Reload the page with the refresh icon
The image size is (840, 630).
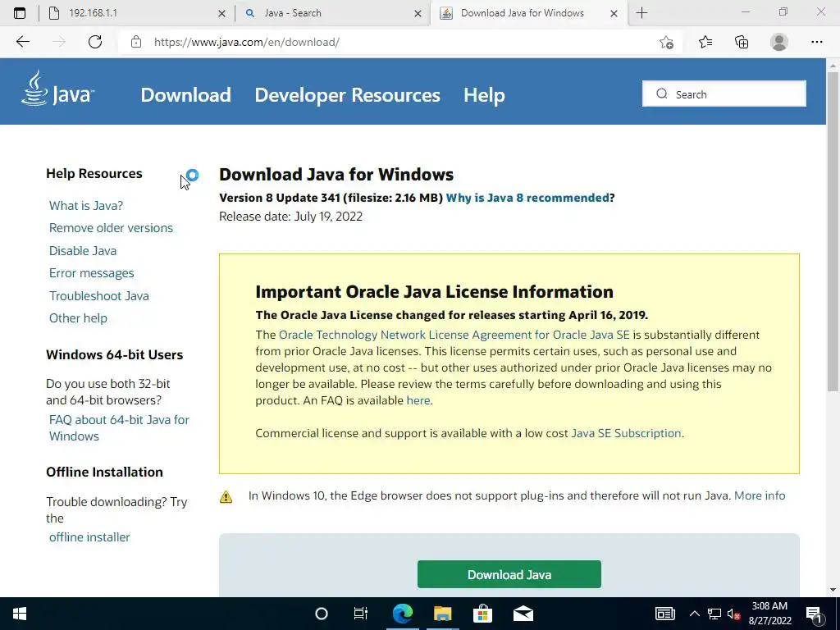[95, 42]
